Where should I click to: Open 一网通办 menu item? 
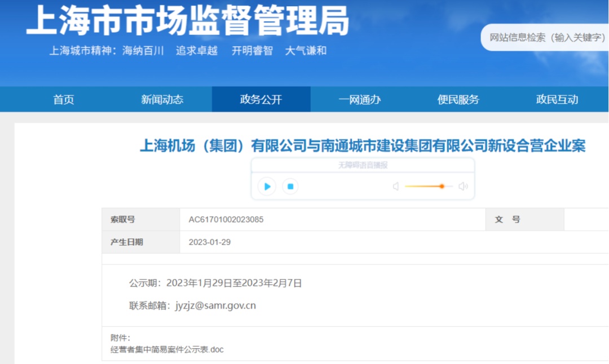tap(360, 100)
